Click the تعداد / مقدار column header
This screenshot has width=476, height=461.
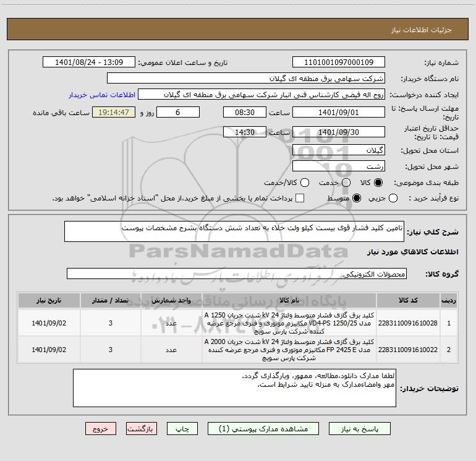pyautogui.click(x=111, y=300)
